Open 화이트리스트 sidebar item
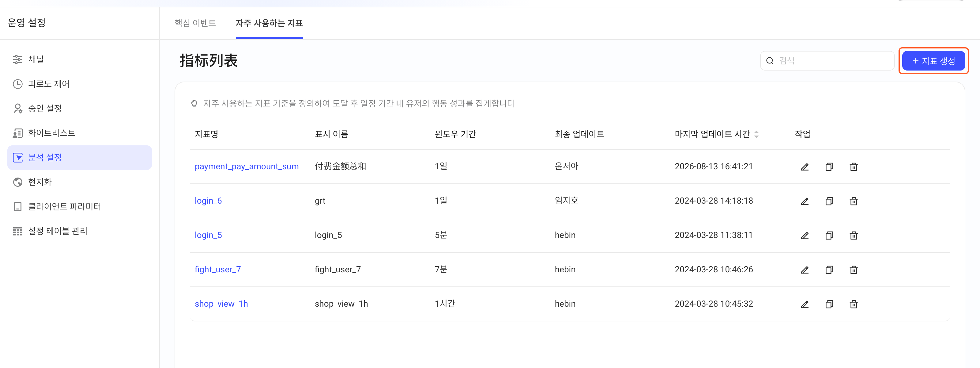980x368 pixels. click(80, 133)
